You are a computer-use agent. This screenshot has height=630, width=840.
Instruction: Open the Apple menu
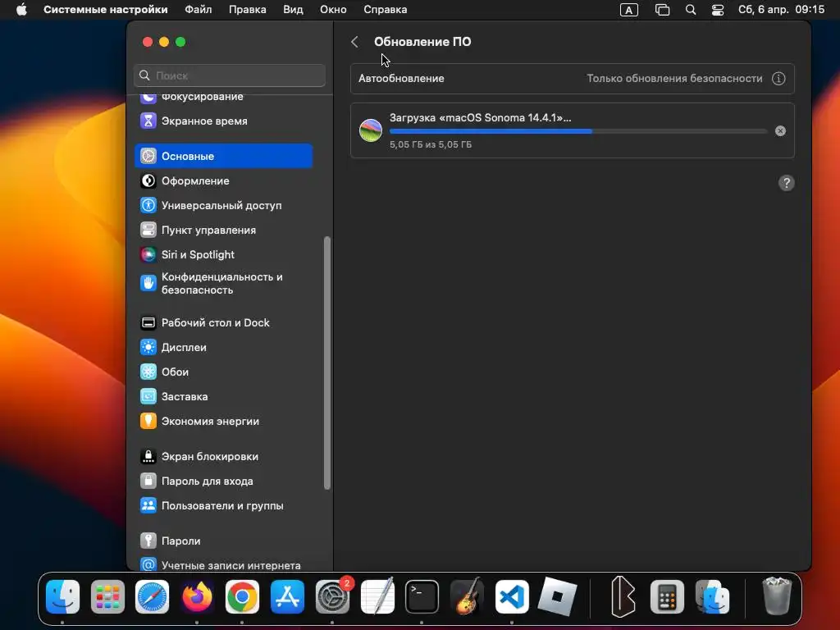click(x=21, y=10)
